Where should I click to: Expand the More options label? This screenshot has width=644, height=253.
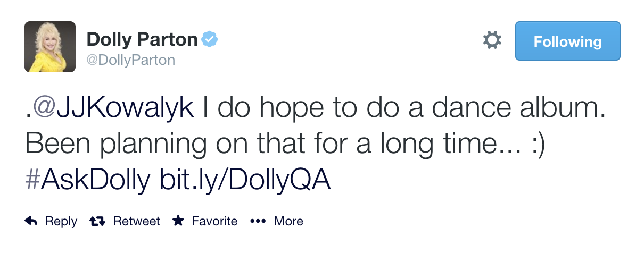[288, 221]
